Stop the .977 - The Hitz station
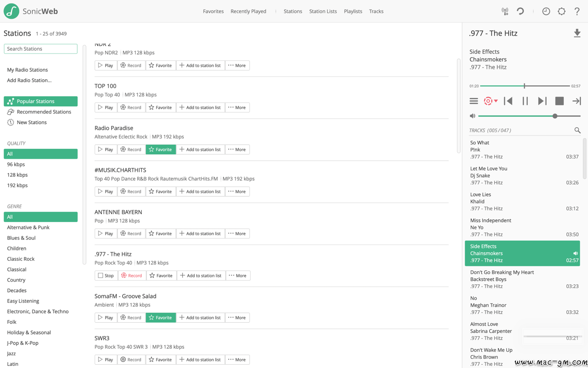This screenshot has height=368, width=588. point(106,276)
